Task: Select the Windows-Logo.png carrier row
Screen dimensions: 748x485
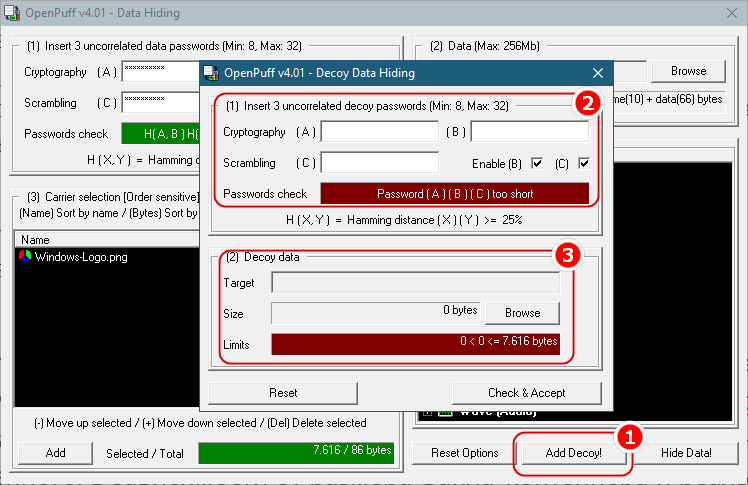Action: (107, 257)
